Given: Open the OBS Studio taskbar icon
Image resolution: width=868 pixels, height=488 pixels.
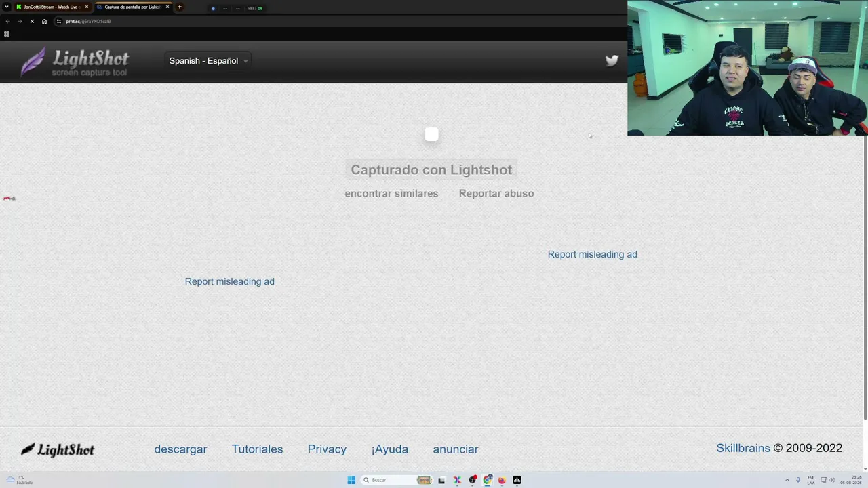Looking at the screenshot, I should [x=473, y=480].
